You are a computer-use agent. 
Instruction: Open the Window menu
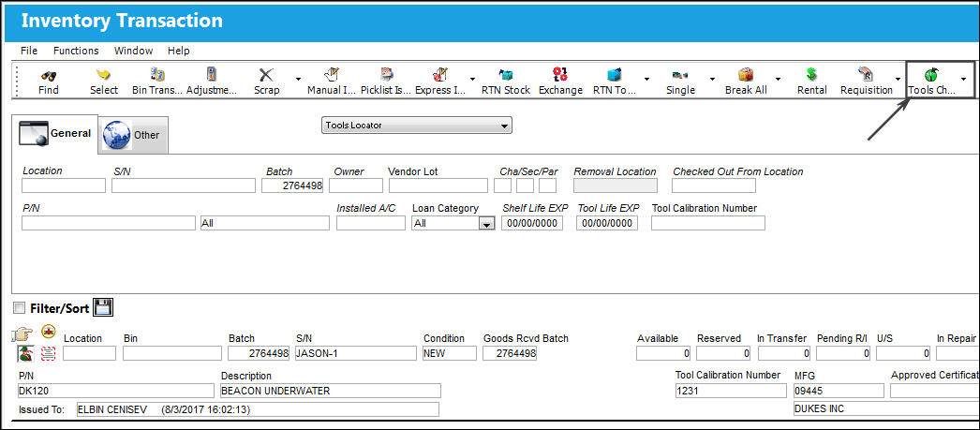133,51
